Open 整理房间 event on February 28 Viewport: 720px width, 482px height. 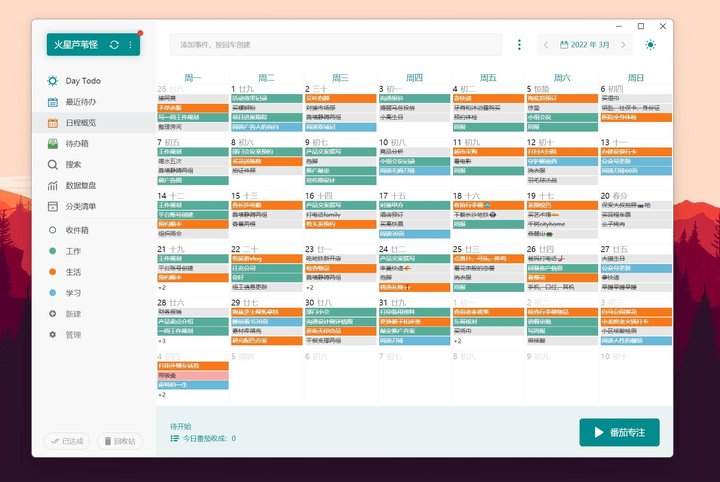click(x=193, y=127)
